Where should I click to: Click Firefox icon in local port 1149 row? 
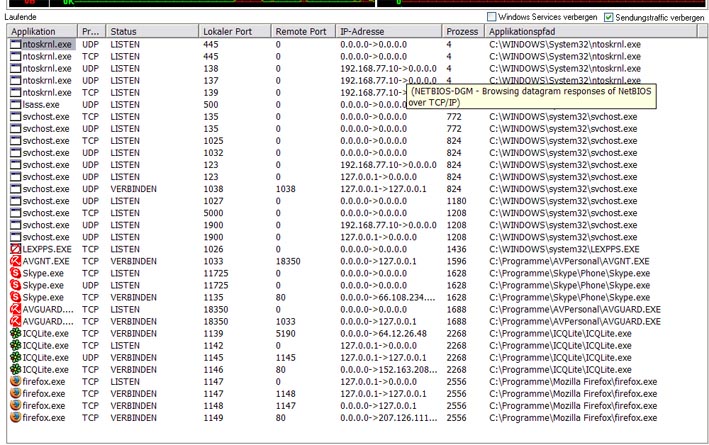(15, 418)
